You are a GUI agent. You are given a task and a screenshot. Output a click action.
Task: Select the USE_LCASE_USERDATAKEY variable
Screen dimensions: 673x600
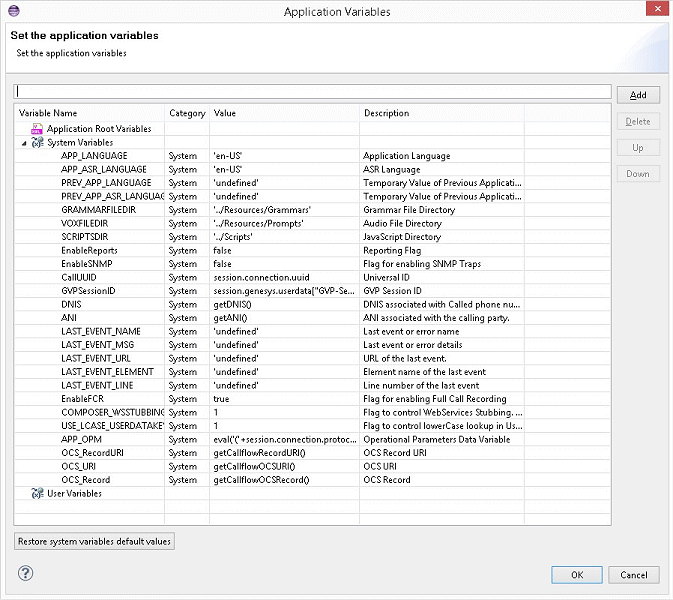tap(112, 426)
